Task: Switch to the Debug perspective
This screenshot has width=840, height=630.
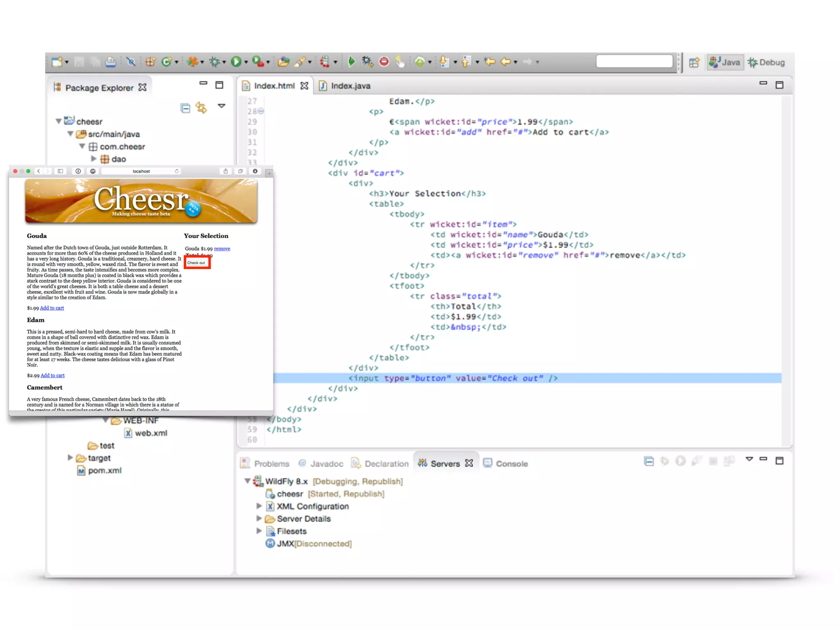Action: point(767,62)
